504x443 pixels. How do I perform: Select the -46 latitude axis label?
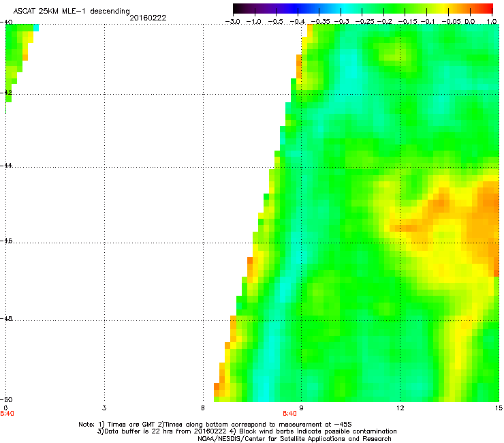click(x=6, y=241)
